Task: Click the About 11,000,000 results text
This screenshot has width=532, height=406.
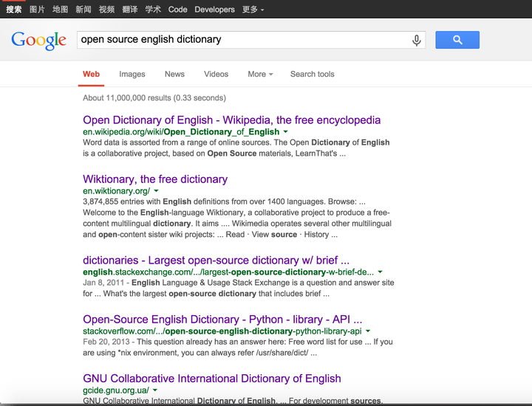Action: [x=154, y=98]
